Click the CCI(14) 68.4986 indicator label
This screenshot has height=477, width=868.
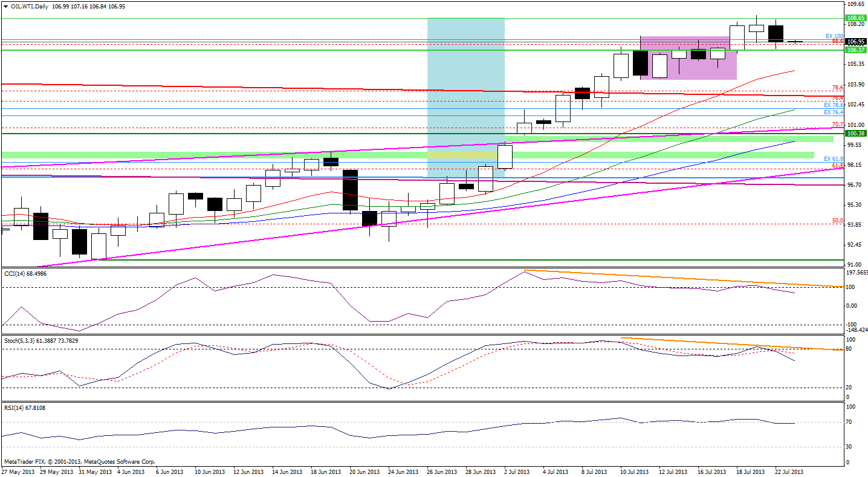pyautogui.click(x=25, y=273)
